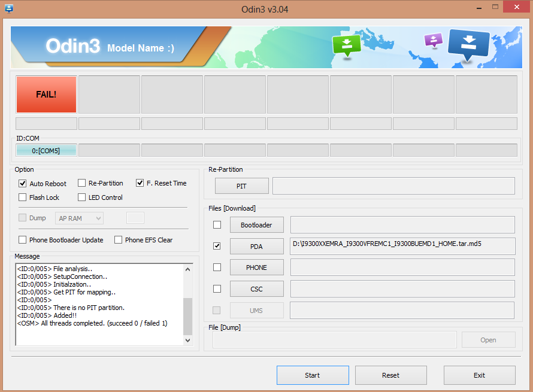Uncheck the PDA file checkbox
The image size is (533, 392).
(217, 246)
